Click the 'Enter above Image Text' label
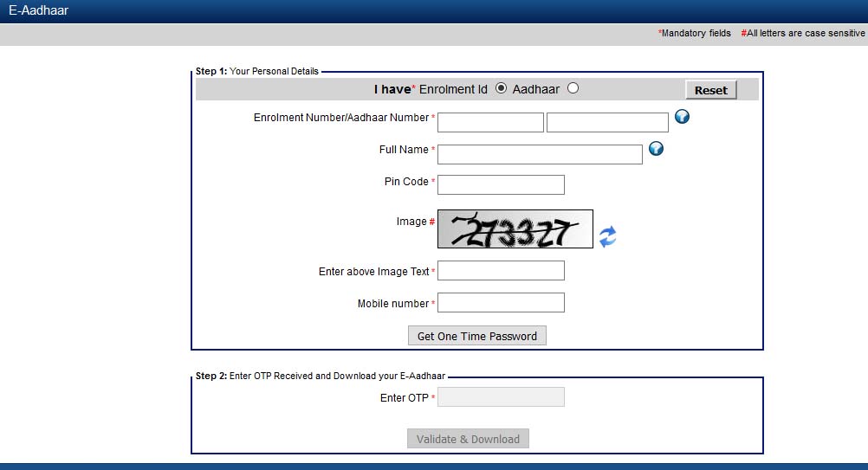Screen dimensions: 868x470 point(373,272)
